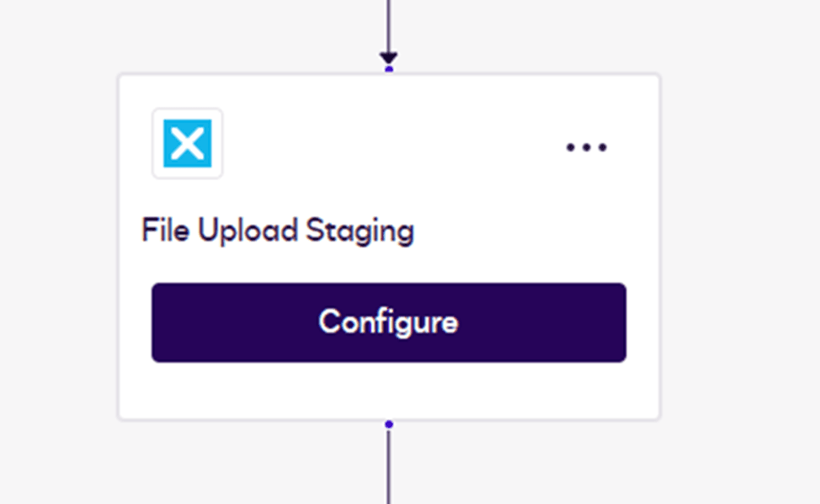Screen dimensions: 820x504
Task: Click empty canvas left of the node card
Action: coord(59,252)
